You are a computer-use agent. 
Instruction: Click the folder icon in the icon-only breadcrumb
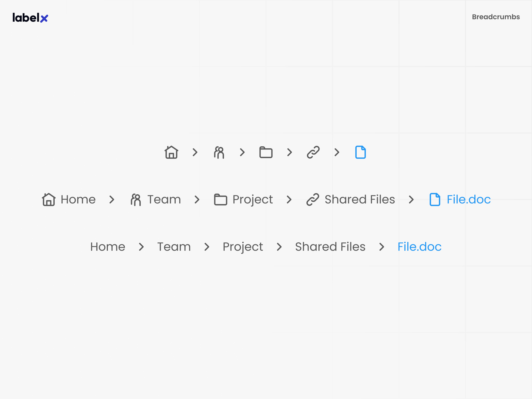click(x=266, y=152)
